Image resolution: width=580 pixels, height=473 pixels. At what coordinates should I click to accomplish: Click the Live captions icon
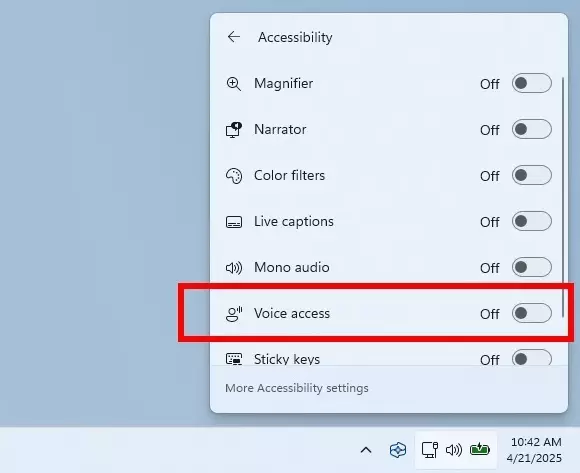(234, 222)
